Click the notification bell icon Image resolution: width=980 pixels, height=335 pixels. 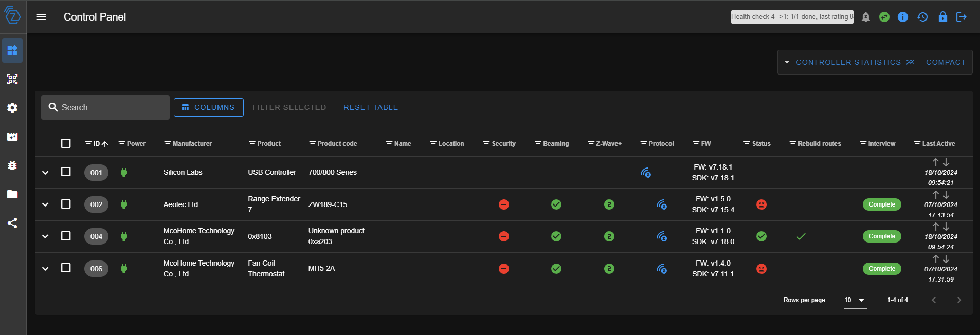(x=866, y=17)
